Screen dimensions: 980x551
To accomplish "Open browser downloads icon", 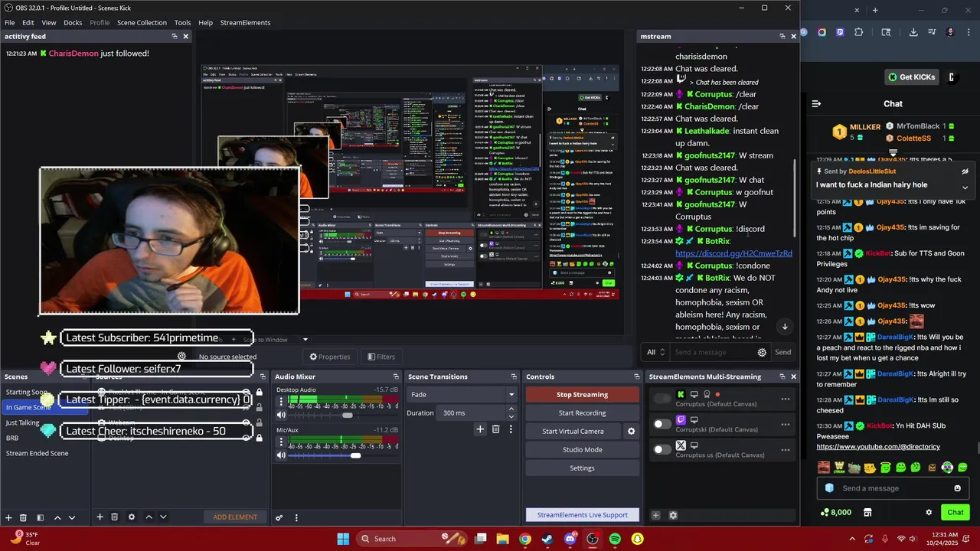I will tap(913, 32).
